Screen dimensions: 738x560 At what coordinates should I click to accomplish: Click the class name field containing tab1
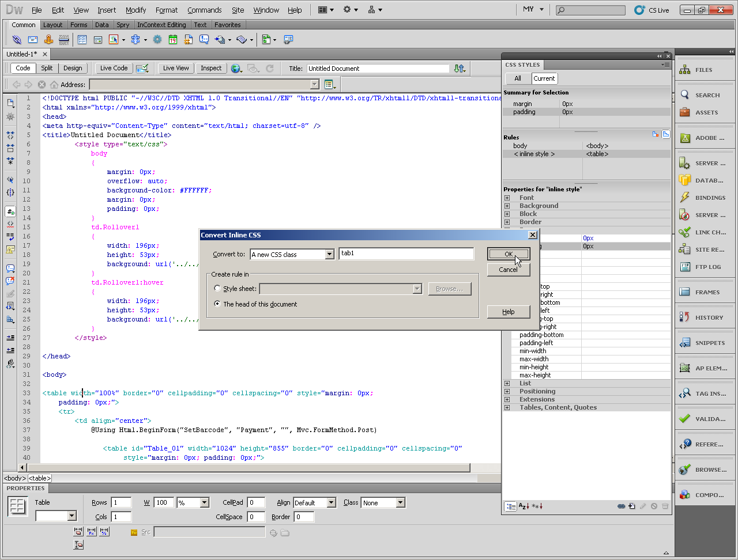[x=406, y=253]
